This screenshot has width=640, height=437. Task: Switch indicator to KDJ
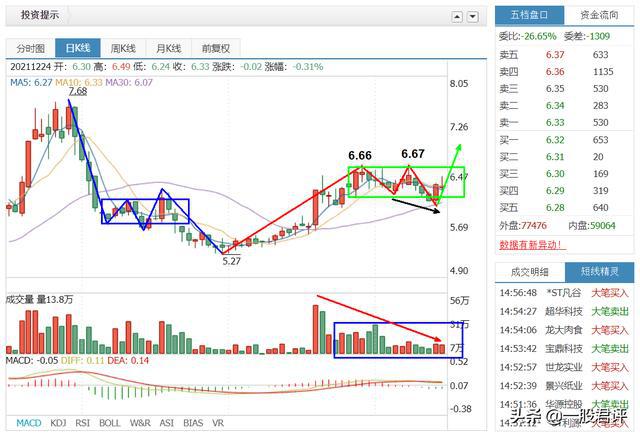(x=58, y=423)
